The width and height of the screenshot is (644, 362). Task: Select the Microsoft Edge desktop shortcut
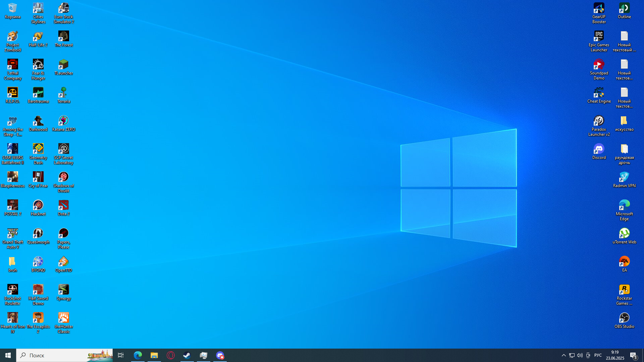click(x=625, y=210)
